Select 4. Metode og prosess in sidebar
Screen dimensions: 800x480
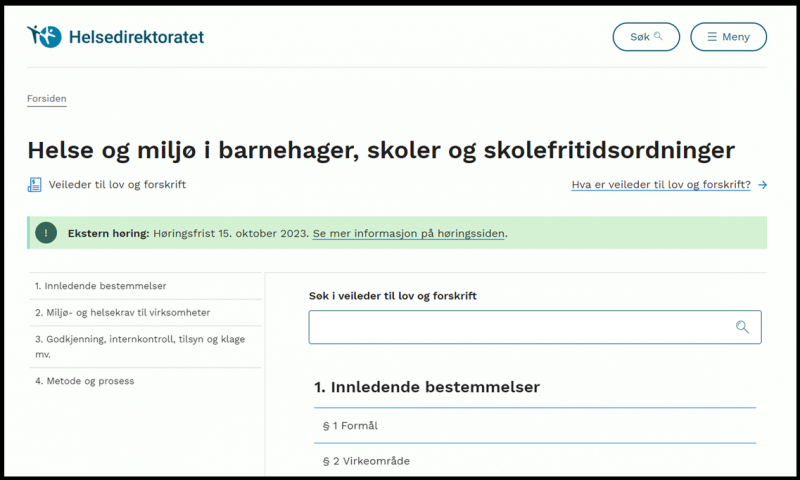tap(84, 381)
